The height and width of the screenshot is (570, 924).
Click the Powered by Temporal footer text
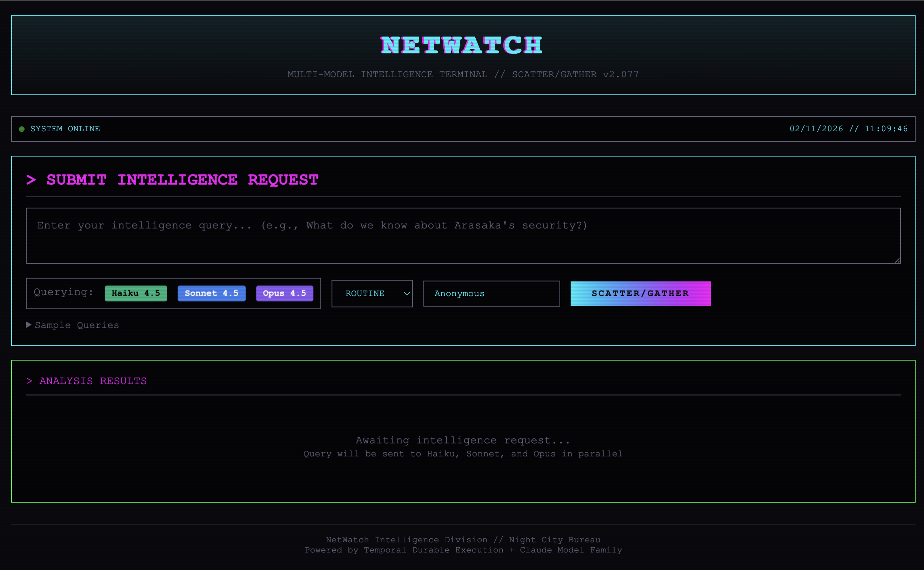point(463,550)
